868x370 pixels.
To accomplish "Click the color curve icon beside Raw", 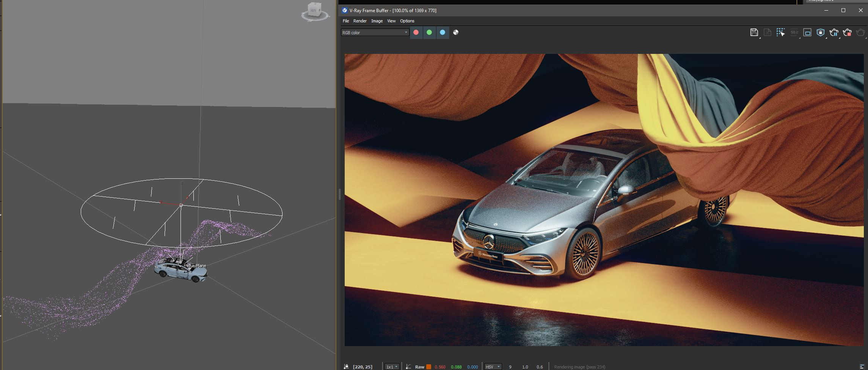I will (408, 367).
